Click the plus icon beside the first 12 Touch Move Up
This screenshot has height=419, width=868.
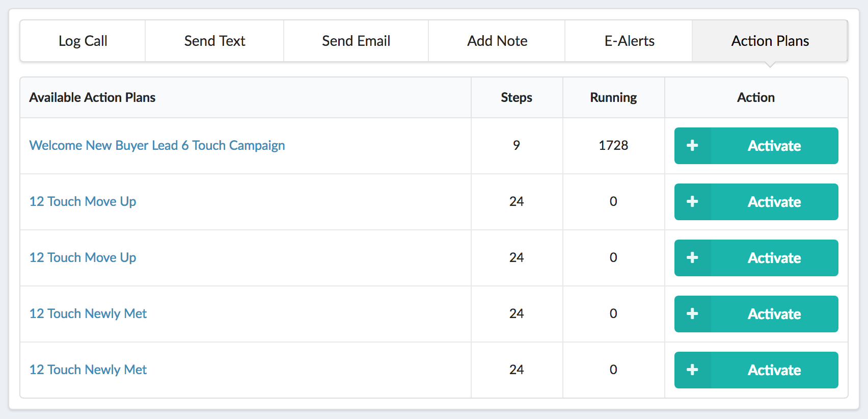coord(692,202)
